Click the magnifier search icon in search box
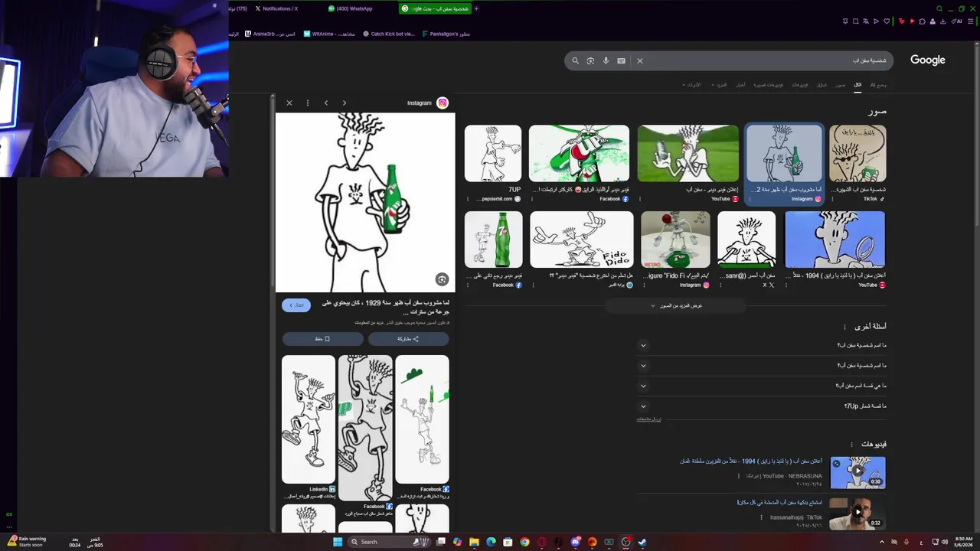 click(576, 60)
